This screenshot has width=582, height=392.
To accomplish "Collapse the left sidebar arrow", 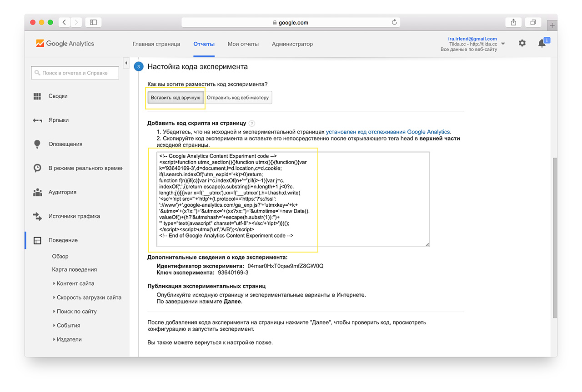I will [x=126, y=62].
